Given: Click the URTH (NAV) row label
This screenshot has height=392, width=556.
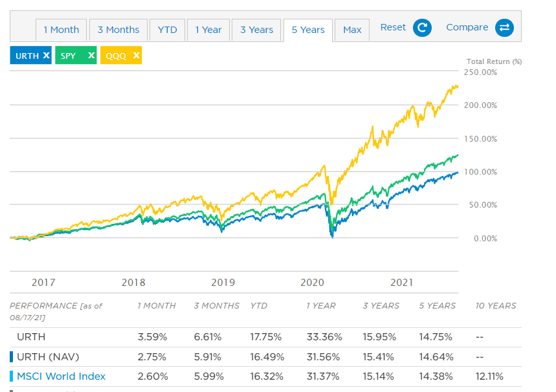Looking at the screenshot, I should 48,356.
